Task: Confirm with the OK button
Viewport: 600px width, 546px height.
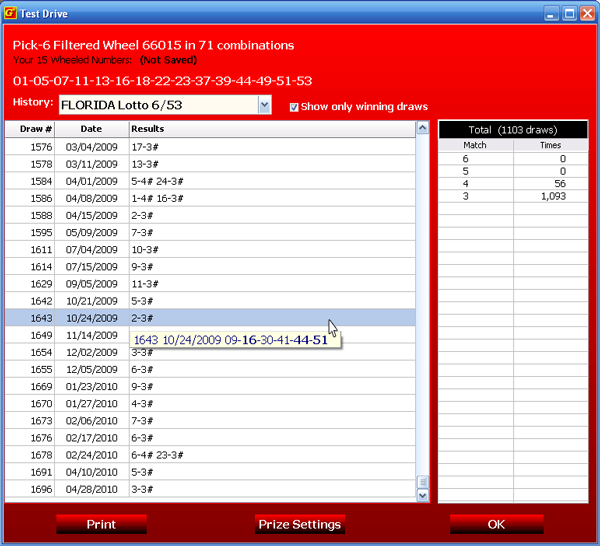Action: (496, 524)
